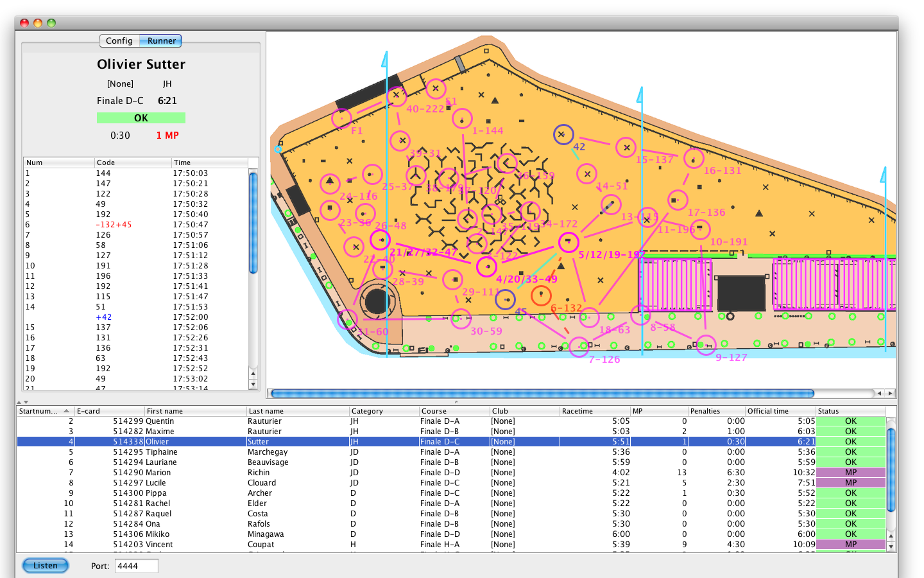Viewport: 924px width, 578px height.
Task: Select runner row Quentin Rauturier
Action: (451, 421)
